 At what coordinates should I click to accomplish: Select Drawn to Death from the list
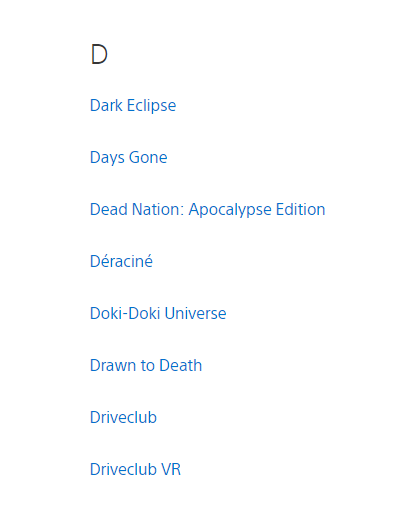point(146,365)
